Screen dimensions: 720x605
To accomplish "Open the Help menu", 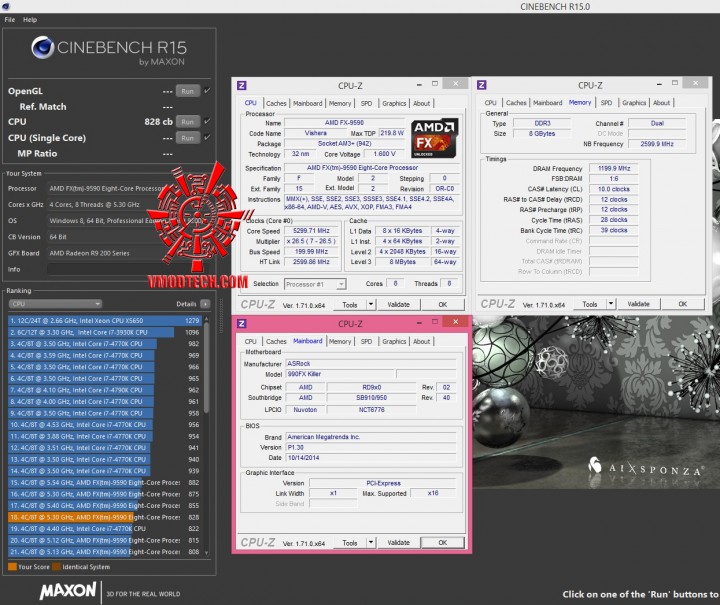I will click(x=30, y=20).
